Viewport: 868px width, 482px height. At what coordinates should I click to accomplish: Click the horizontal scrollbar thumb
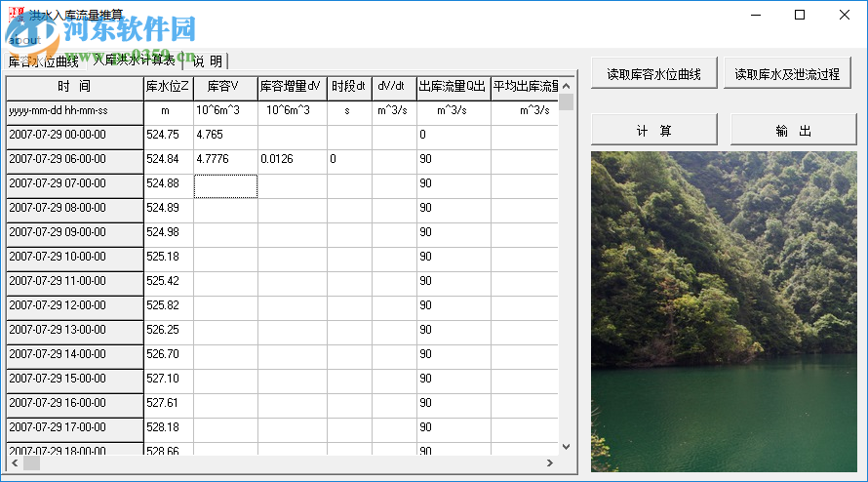pyautogui.click(x=31, y=463)
